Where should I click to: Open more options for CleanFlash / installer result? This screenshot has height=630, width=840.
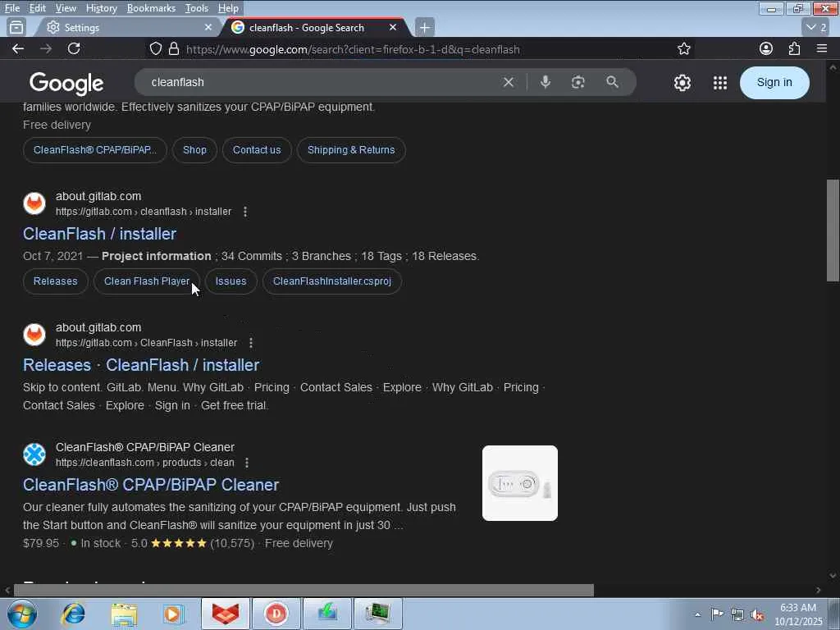(x=245, y=212)
